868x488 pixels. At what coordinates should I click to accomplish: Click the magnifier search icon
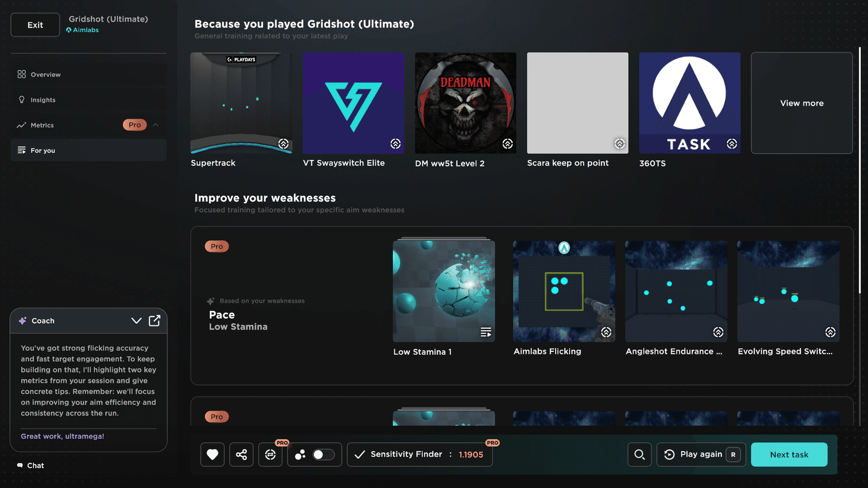click(x=640, y=454)
